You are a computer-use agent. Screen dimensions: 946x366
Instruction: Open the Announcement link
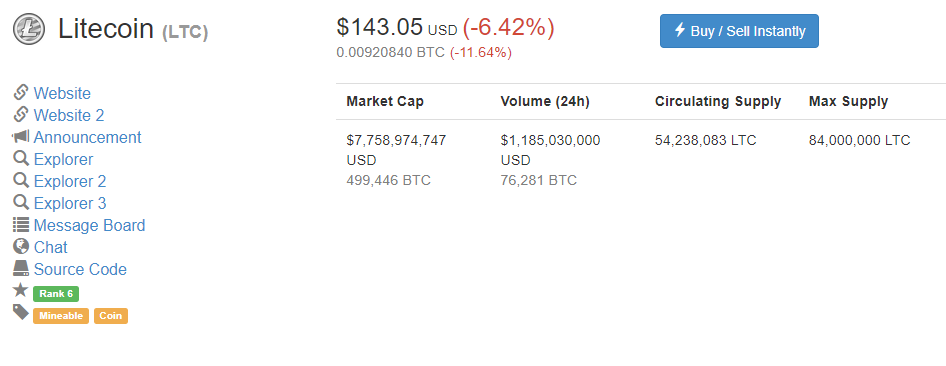pos(87,137)
